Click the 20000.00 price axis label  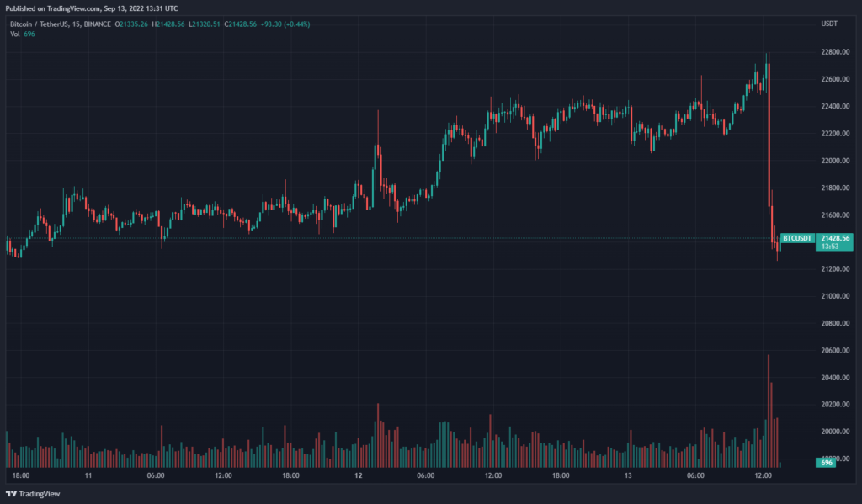coord(834,432)
